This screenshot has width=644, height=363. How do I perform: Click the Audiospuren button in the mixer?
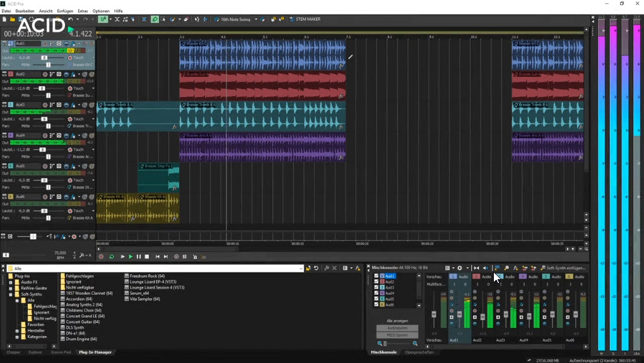pos(397,328)
